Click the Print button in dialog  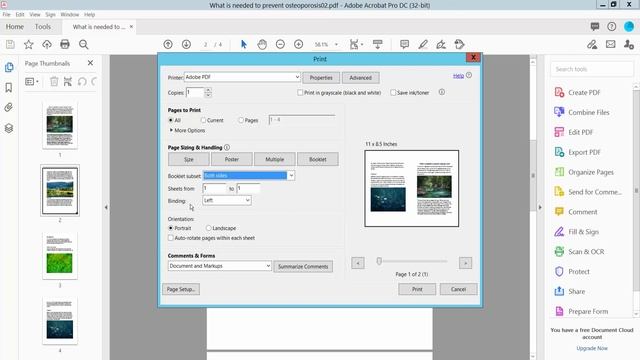pyautogui.click(x=417, y=289)
